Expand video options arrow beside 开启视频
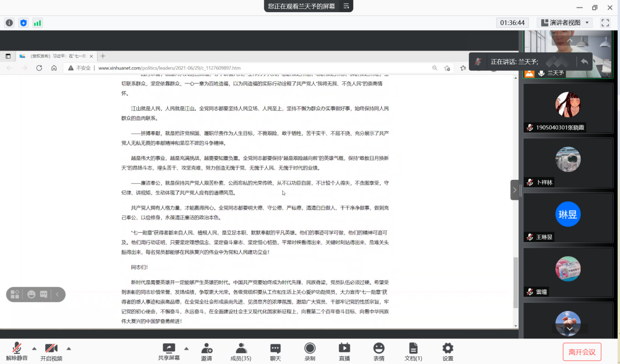 [69, 349]
